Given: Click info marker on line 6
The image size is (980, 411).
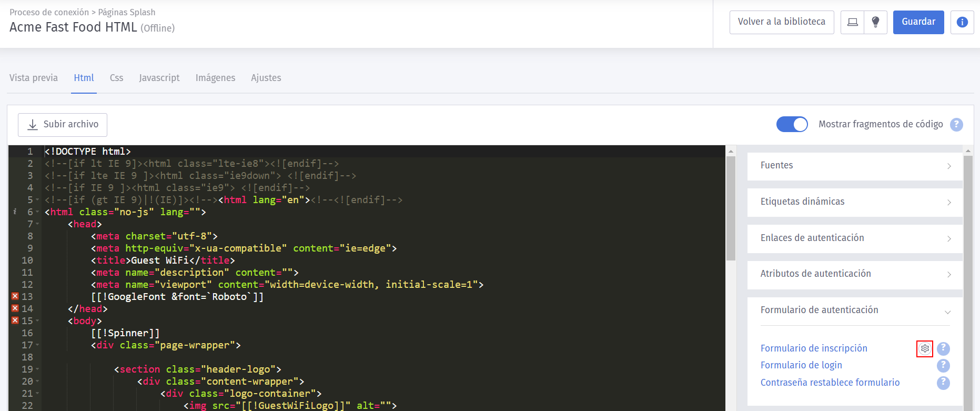Looking at the screenshot, I should [15, 212].
